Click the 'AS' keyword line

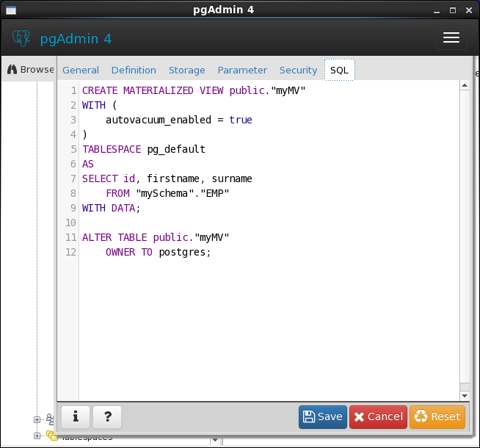[88, 164]
